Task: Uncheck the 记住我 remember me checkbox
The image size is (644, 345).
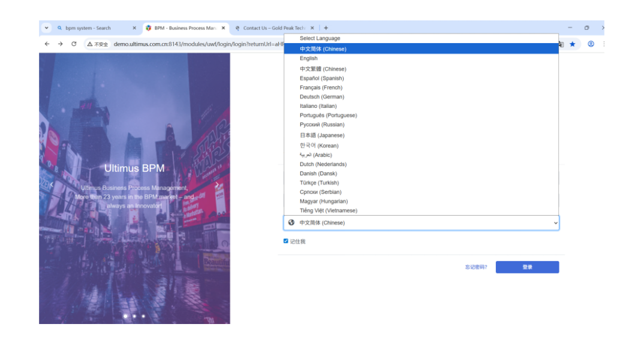Action: 286,241
